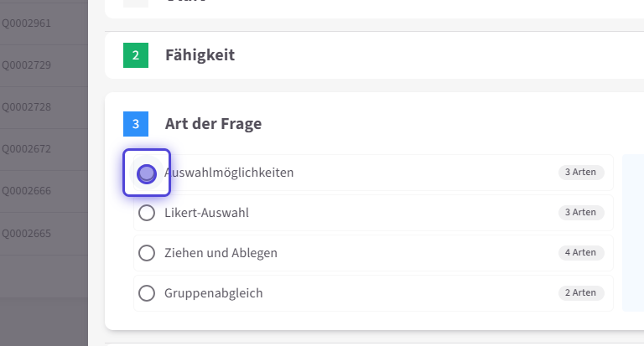Click the blue step 3 number badge
Image resolution: width=644 pixels, height=346 pixels.
pyautogui.click(x=136, y=124)
